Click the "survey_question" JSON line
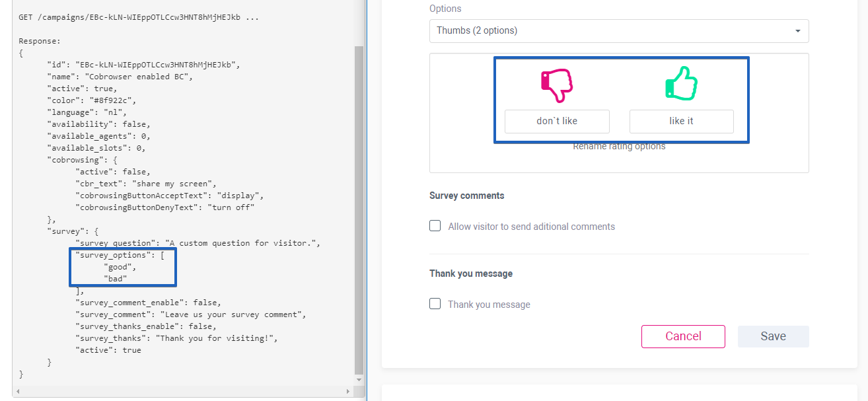The height and width of the screenshot is (401, 868). [x=198, y=243]
